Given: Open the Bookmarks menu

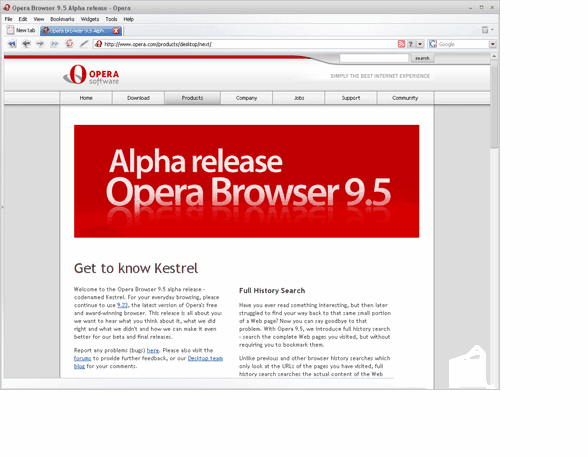Looking at the screenshot, I should pos(62,19).
